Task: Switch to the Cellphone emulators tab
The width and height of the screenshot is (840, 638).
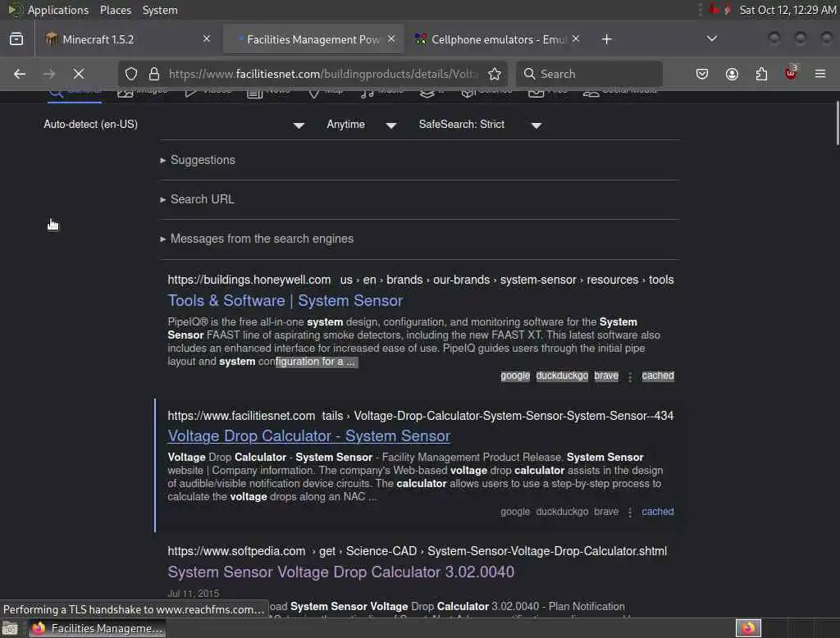Action: point(496,39)
